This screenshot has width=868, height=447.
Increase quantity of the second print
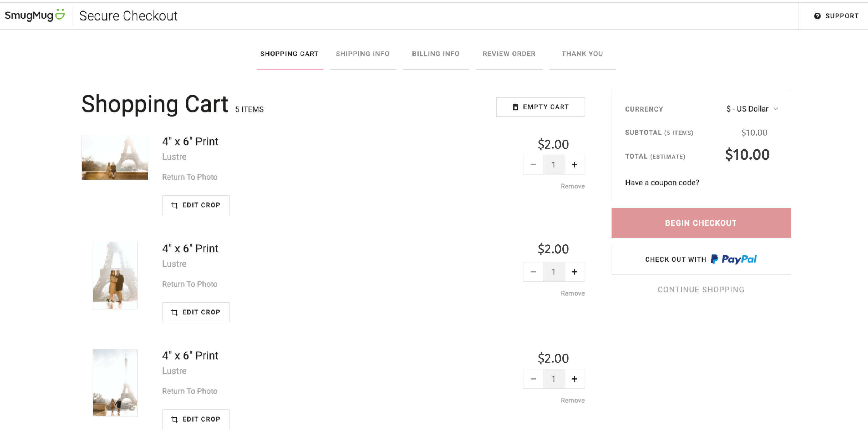coord(575,272)
